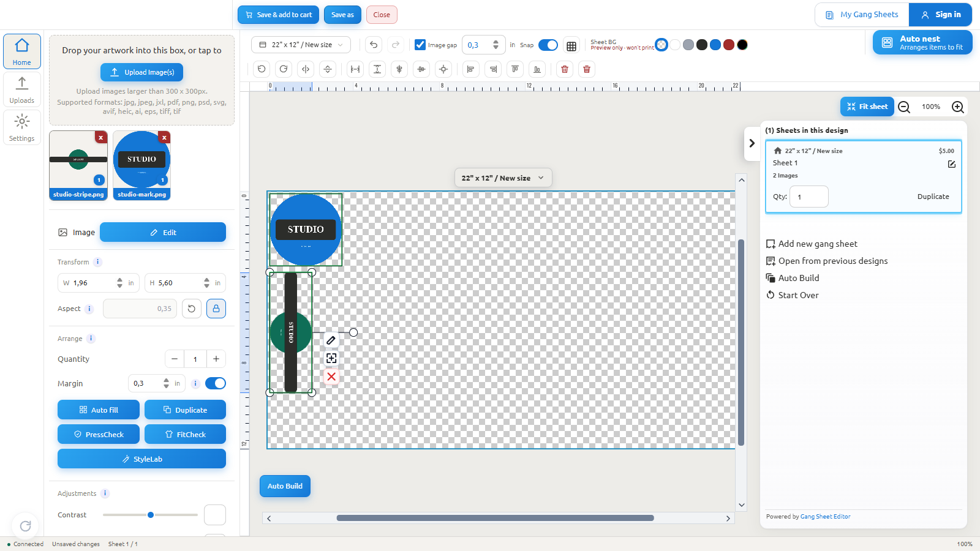The height and width of the screenshot is (551, 980).
Task: Switch to the Uploads sidebar tab
Action: [22, 89]
